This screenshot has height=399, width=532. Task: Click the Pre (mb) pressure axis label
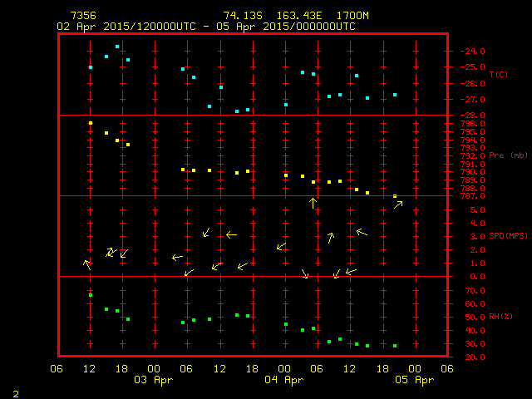tap(508, 155)
